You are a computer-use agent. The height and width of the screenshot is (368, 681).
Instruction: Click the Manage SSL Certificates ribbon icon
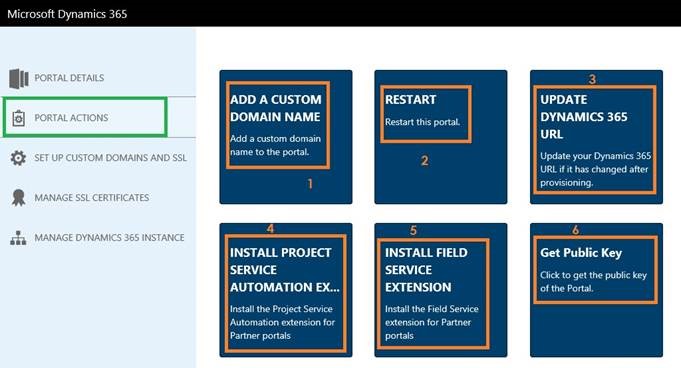[x=18, y=198]
